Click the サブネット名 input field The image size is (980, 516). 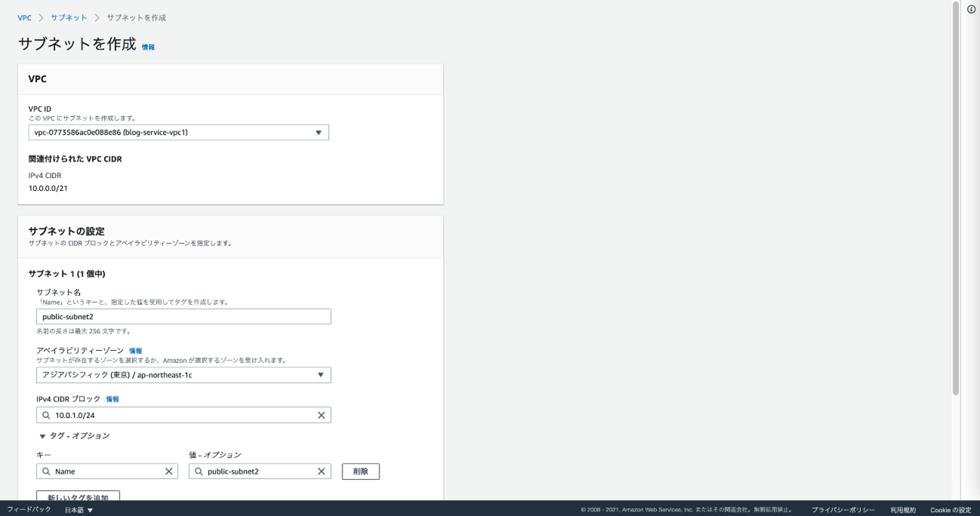(183, 317)
